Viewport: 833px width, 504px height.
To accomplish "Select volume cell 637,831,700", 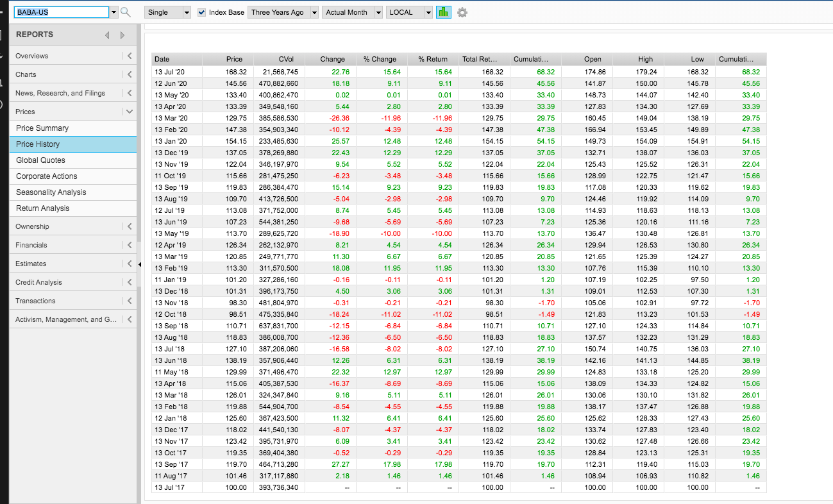I will tap(278, 326).
